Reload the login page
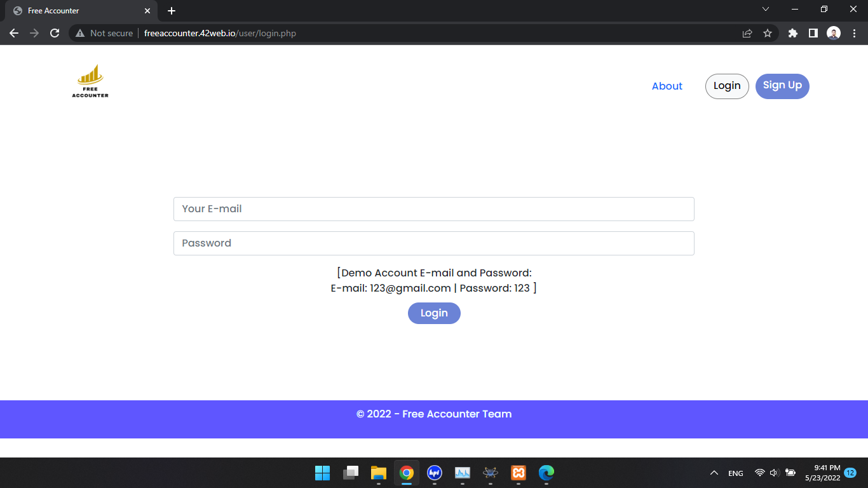Image resolution: width=868 pixels, height=488 pixels. coord(54,32)
